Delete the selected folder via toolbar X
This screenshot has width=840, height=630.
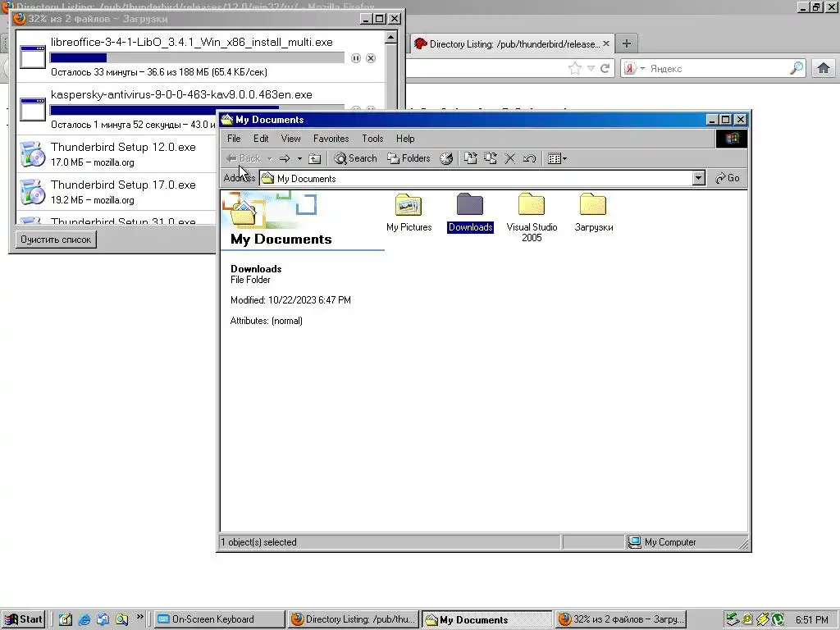tap(510, 158)
